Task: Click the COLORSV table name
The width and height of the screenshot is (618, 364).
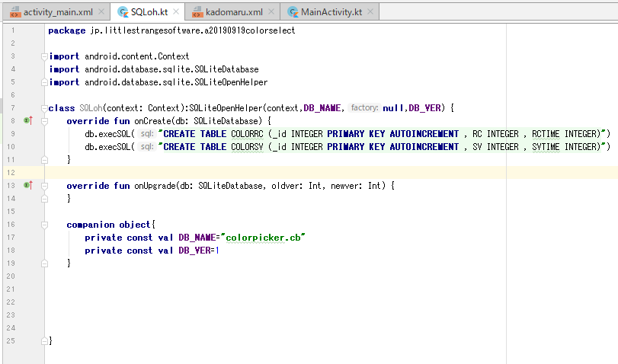Action: (247, 147)
